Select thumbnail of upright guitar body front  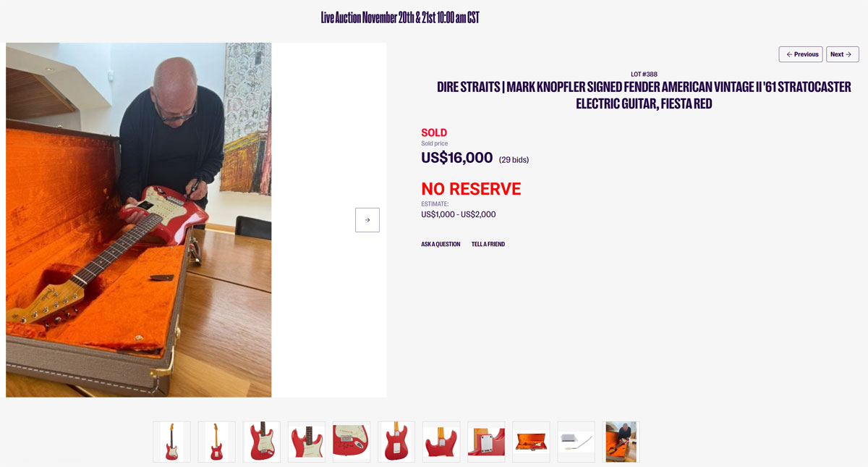261,442
